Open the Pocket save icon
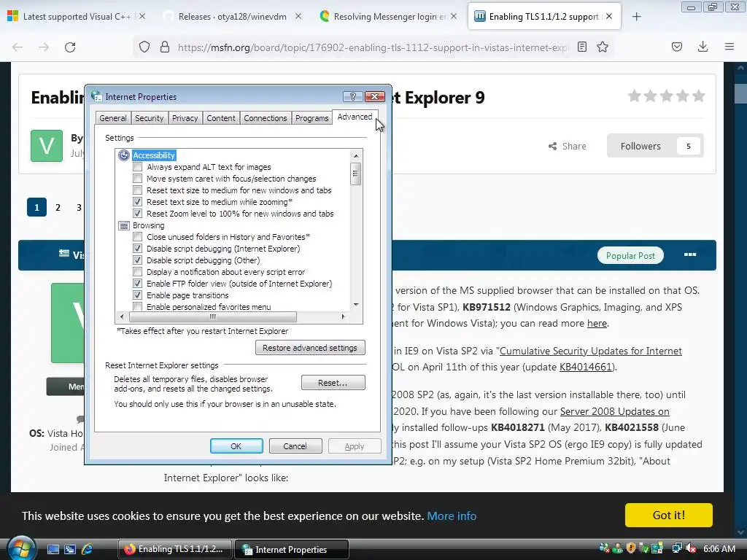This screenshot has width=747, height=560. click(x=677, y=47)
